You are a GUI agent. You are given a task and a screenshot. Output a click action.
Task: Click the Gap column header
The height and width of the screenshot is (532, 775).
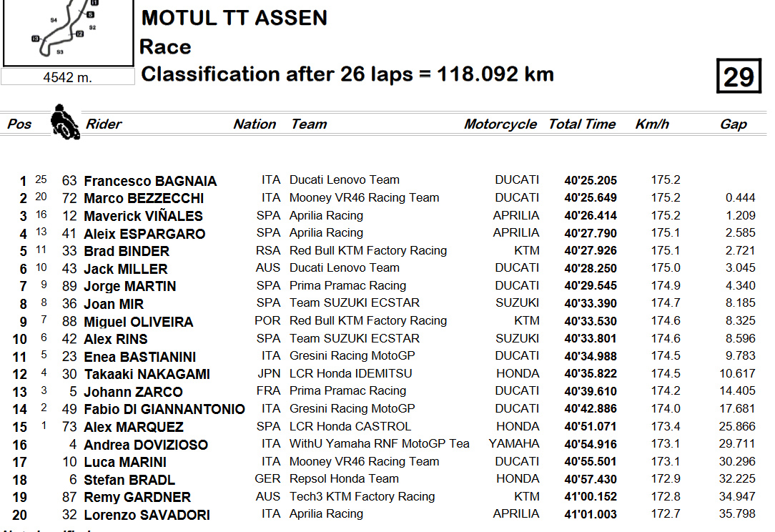tap(733, 124)
